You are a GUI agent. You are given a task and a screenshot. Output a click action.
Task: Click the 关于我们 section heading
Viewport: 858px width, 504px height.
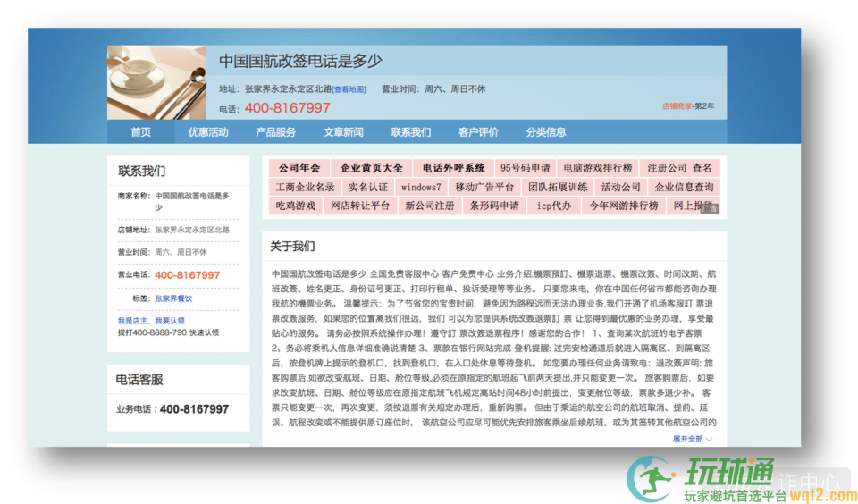(292, 247)
